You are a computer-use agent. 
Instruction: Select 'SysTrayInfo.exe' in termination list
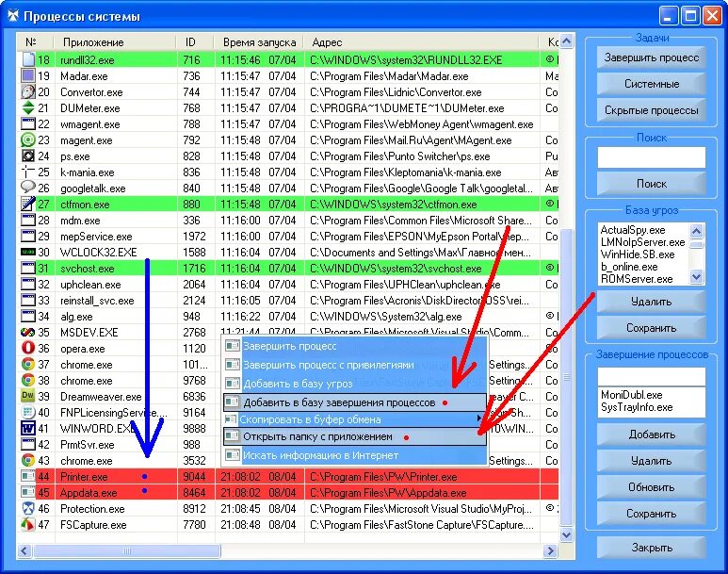[x=637, y=407]
